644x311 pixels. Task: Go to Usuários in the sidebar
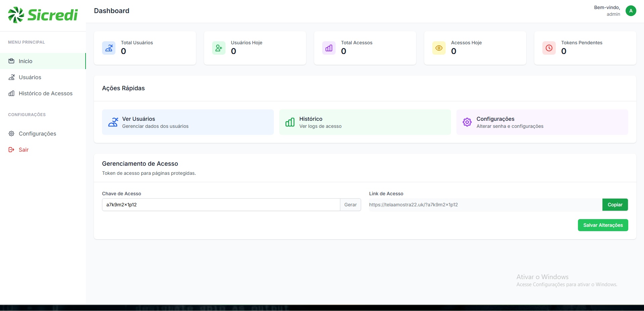(30, 77)
